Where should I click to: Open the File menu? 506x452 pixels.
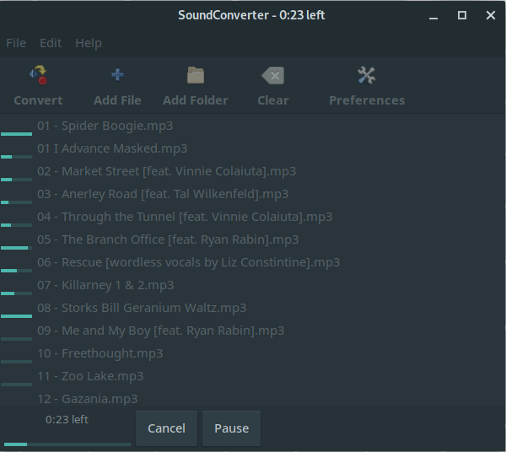pyautogui.click(x=16, y=43)
